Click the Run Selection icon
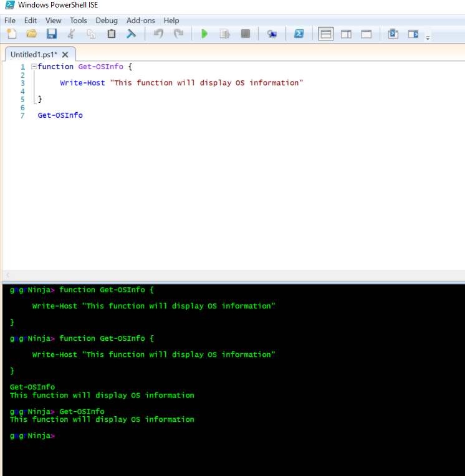 coord(224,34)
